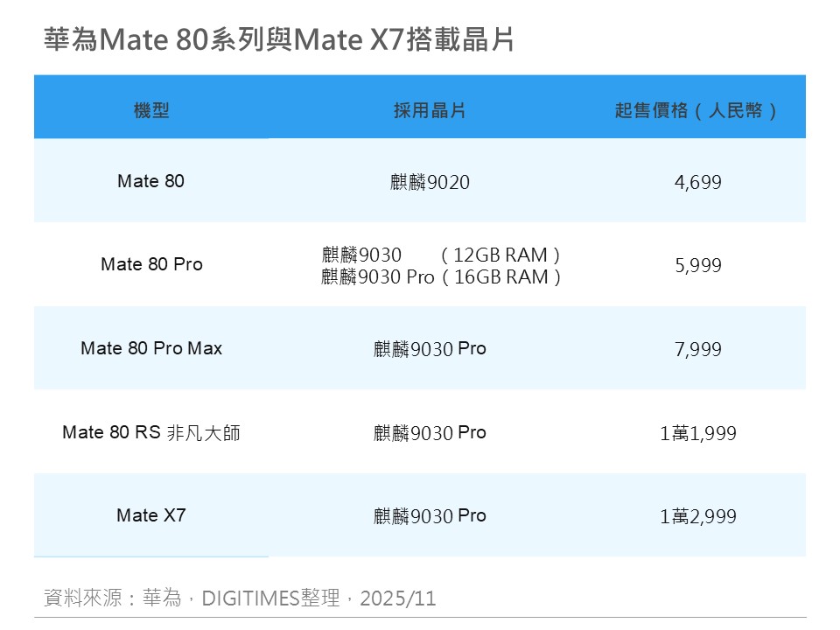840x630 pixels.
Task: Click the Mate 80 Pro Max model cell
Action: pos(151,348)
